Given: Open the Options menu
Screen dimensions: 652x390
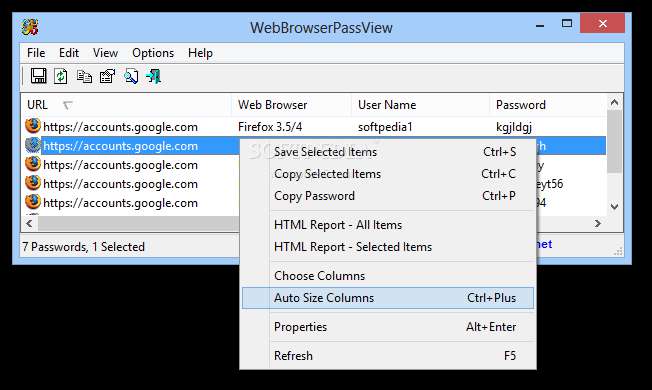Looking at the screenshot, I should (153, 53).
